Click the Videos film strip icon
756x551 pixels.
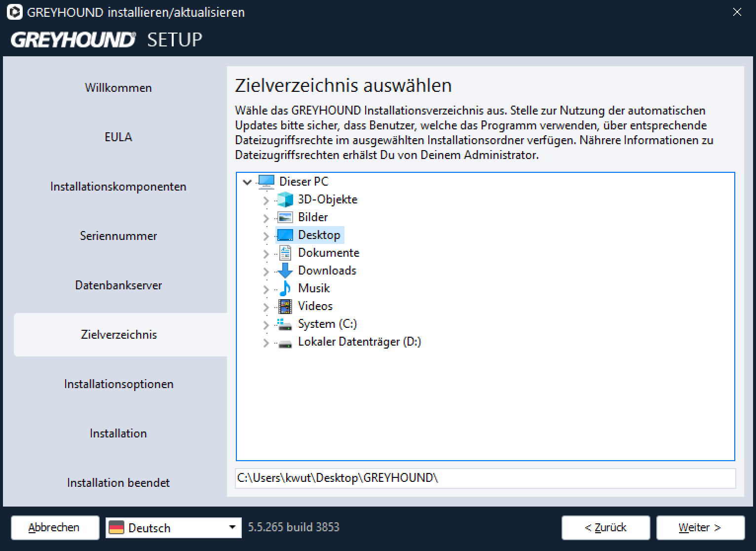click(285, 306)
